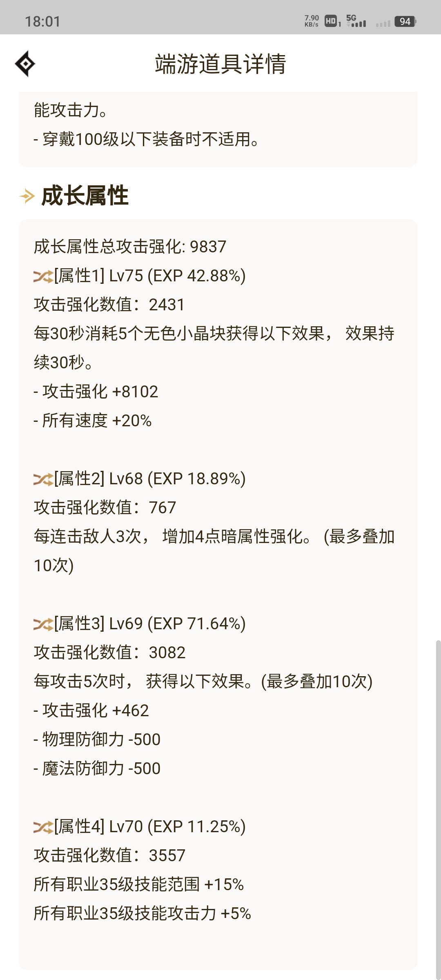Click the shuffle icon beside 属性1
This screenshot has height=980, width=441.
click(x=43, y=276)
